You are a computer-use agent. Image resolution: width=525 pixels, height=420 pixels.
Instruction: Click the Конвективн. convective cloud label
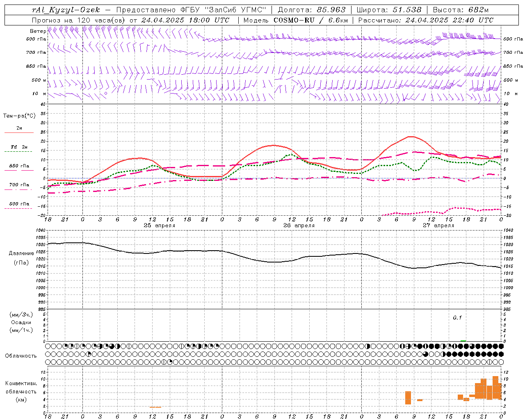pyautogui.click(x=21, y=383)
